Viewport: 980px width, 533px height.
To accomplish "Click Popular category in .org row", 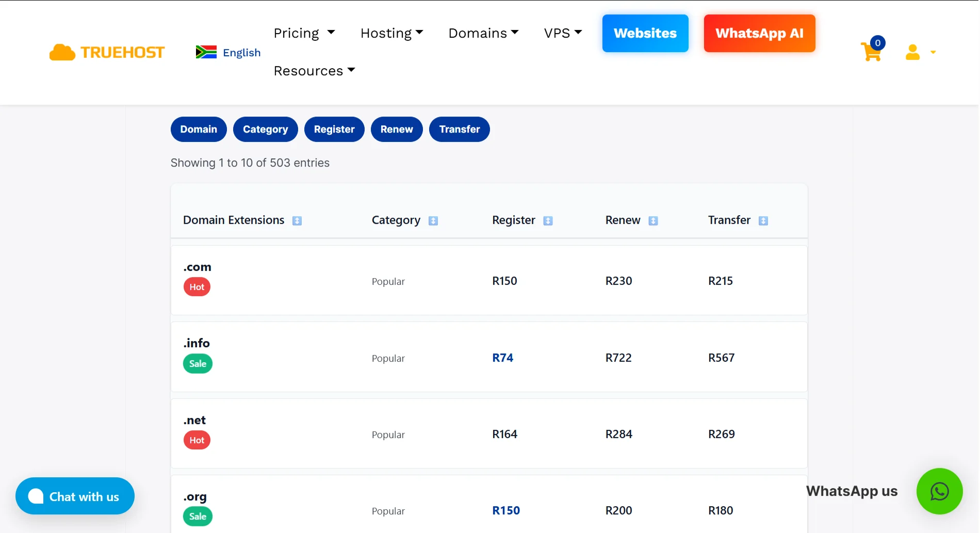I will [x=388, y=511].
